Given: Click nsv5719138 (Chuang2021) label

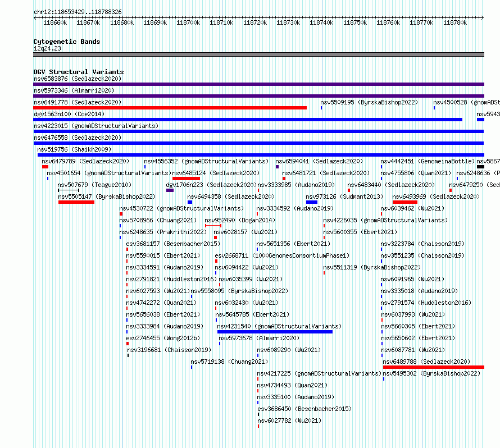Looking at the screenshot, I should pos(229,362).
